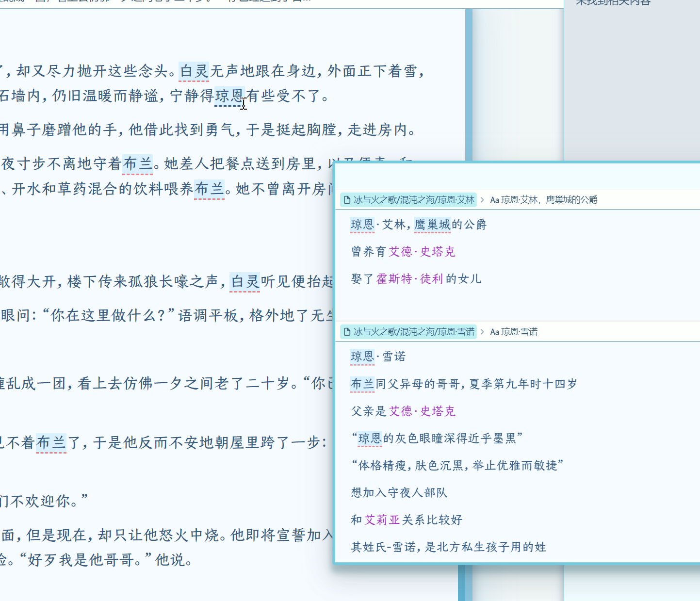Viewport: 700px width, 601px height.
Task: Click document text 看上去仿佛一夕之间老了二十岁
Action: 184,384
